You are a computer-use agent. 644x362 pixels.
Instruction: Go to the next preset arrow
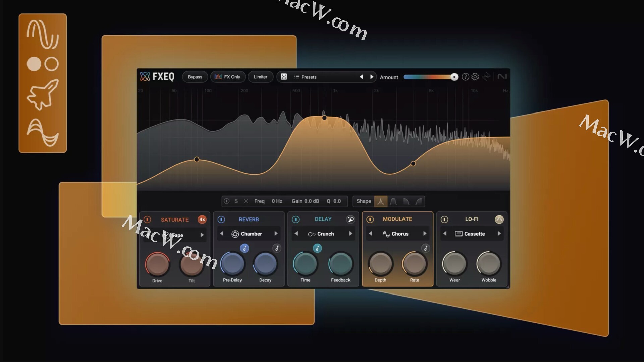pyautogui.click(x=372, y=77)
